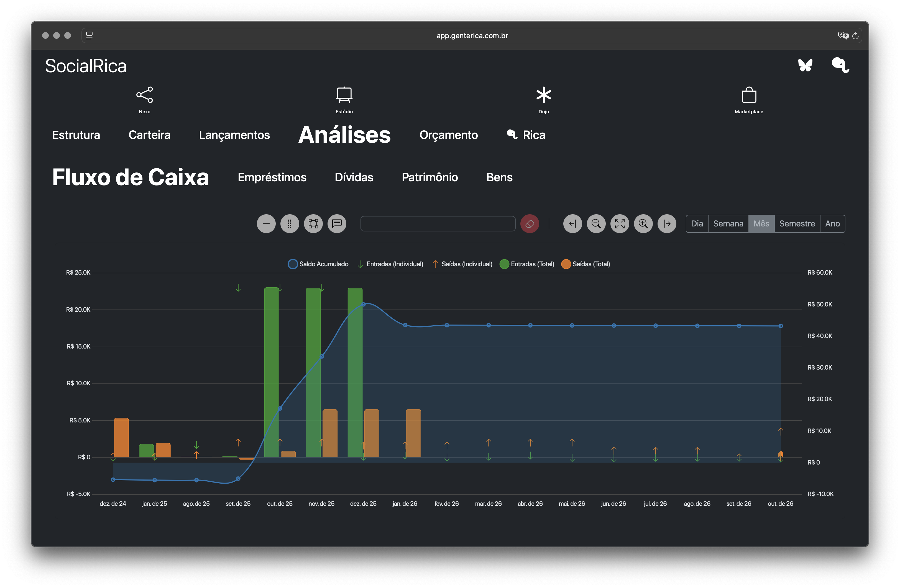Click the bounding-box selection icon
The height and width of the screenshot is (588, 900).
[x=313, y=224]
